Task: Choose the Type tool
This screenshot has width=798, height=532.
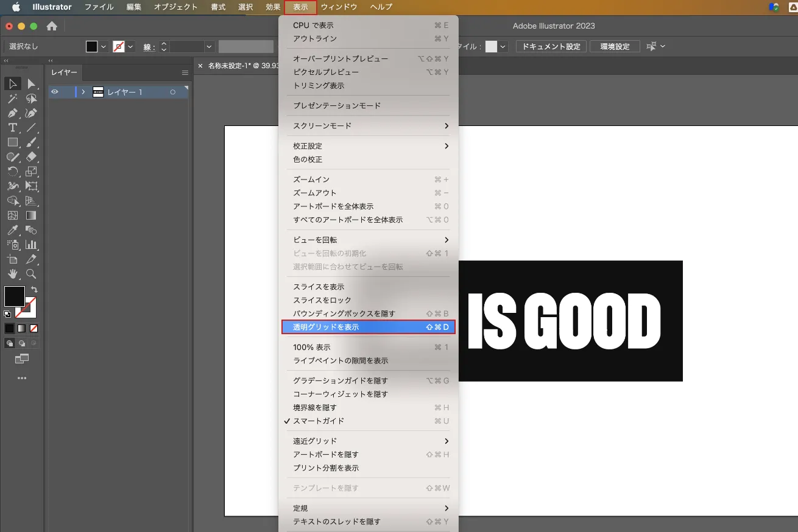Action: [x=12, y=128]
